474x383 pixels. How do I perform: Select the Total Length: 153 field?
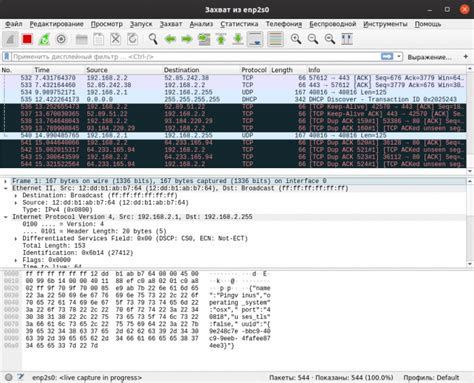[x=54, y=246]
